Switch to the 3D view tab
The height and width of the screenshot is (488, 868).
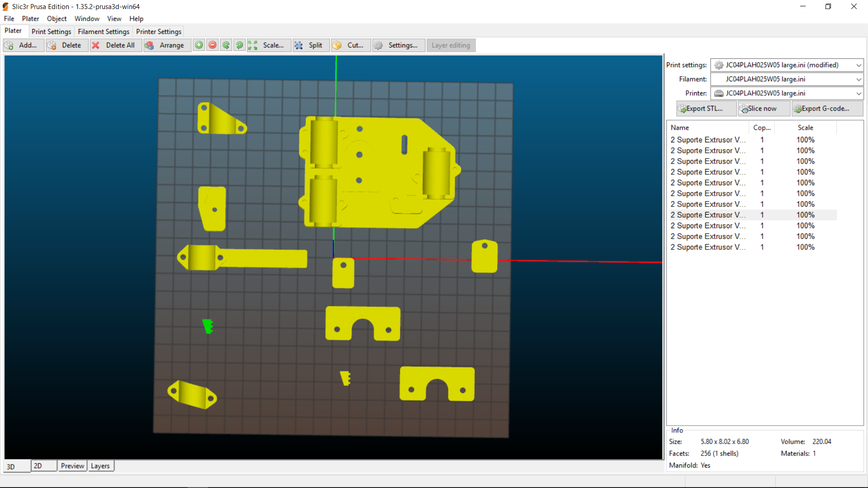(17, 466)
